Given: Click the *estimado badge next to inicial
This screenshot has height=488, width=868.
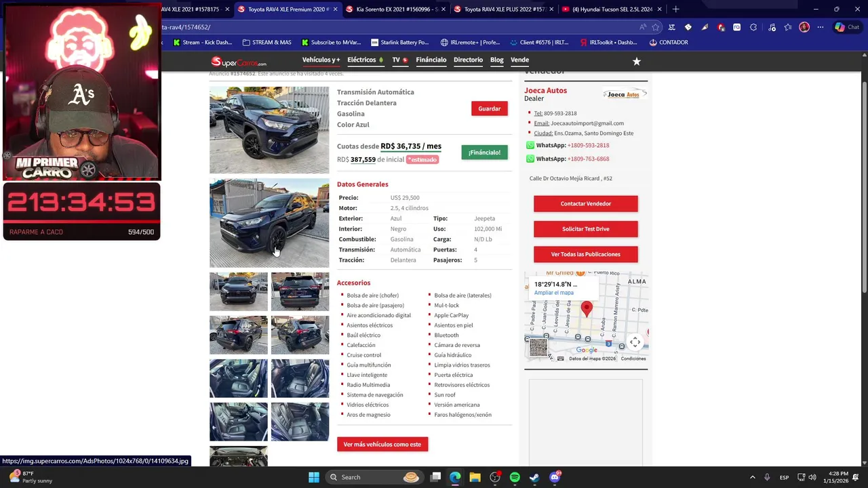Looking at the screenshot, I should 422,159.
